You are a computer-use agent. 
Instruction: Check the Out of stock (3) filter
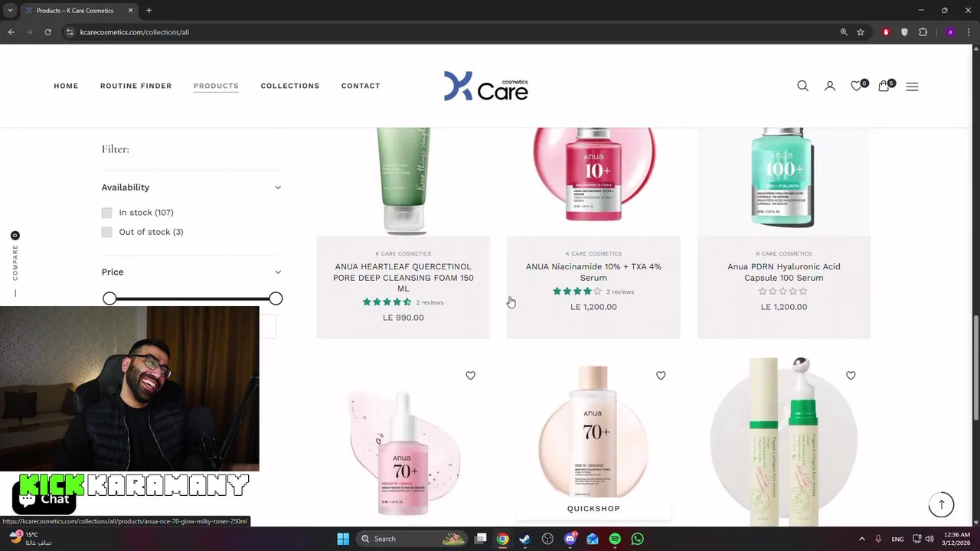(106, 232)
